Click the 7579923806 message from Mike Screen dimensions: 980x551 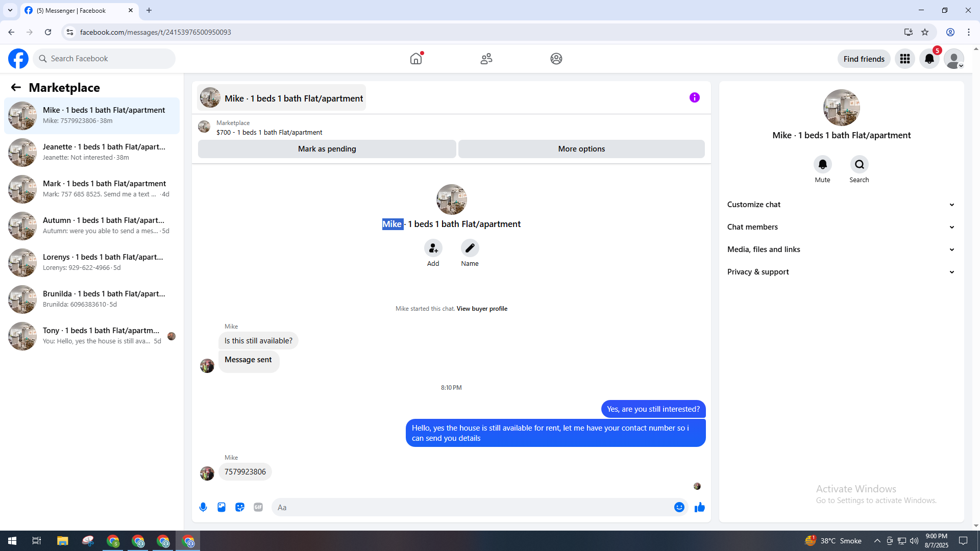(x=245, y=472)
